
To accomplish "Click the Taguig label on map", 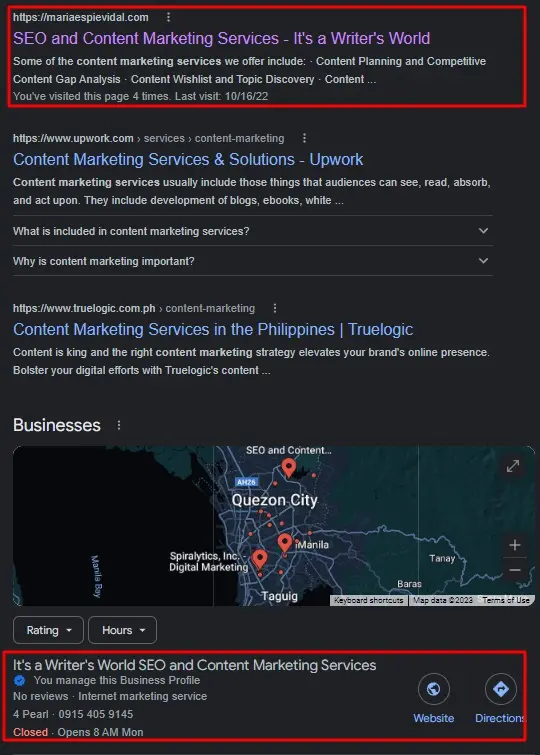I will coord(279,596).
